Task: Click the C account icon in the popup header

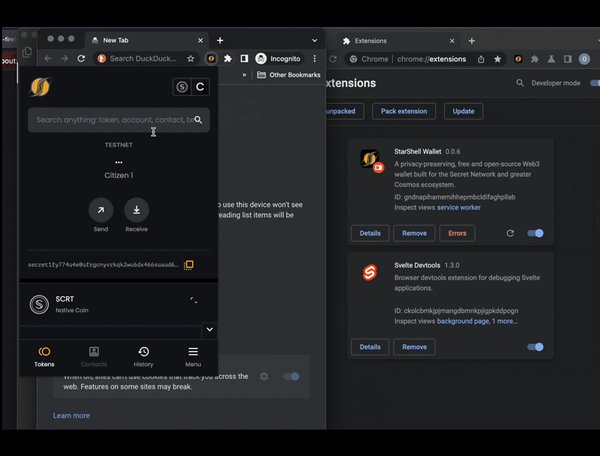Action: coord(200,87)
